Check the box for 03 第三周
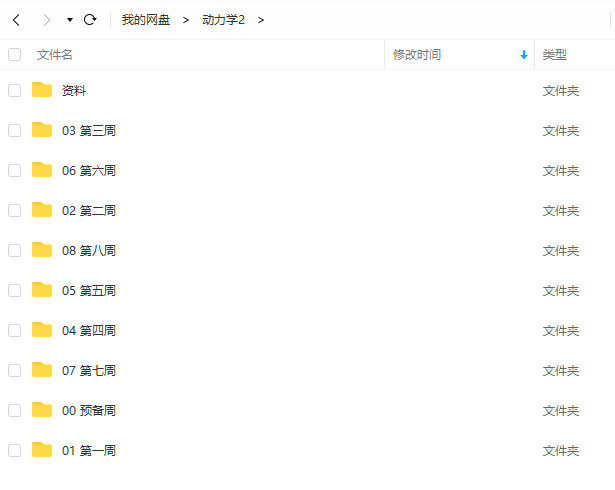Viewport: 615px width, 490px height. 15,131
